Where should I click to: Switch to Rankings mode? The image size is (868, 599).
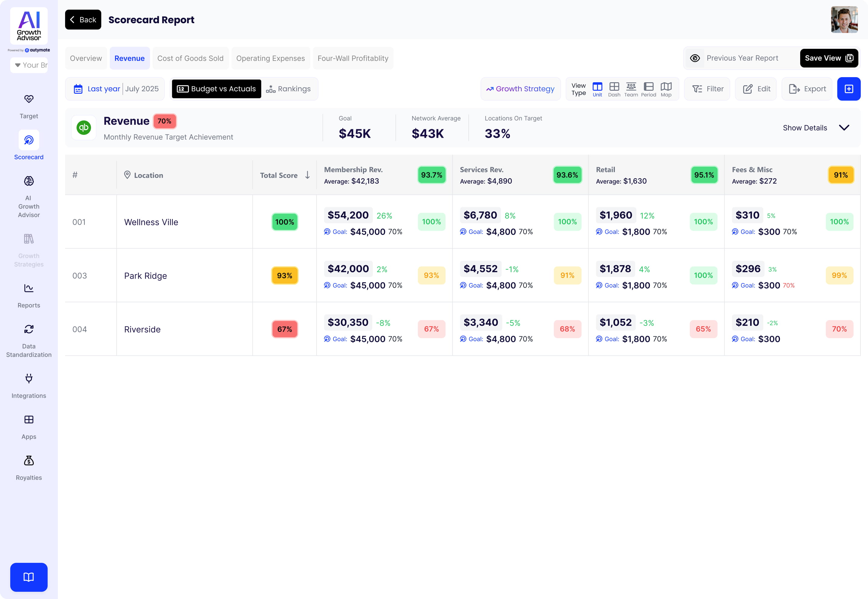(x=289, y=89)
